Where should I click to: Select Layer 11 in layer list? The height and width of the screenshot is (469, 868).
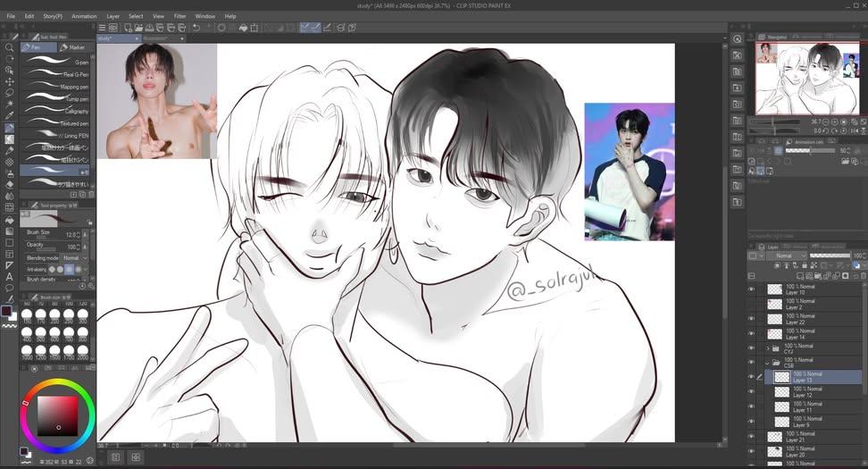tap(816, 407)
